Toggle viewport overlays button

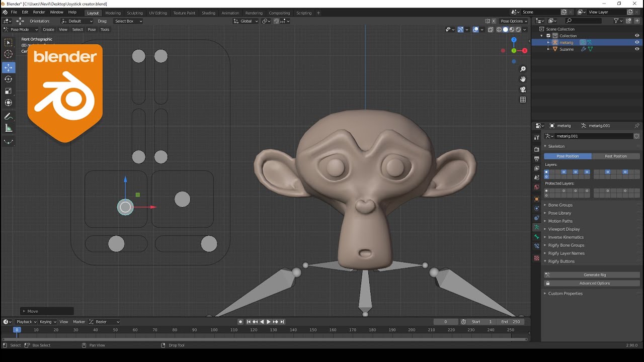click(x=475, y=30)
